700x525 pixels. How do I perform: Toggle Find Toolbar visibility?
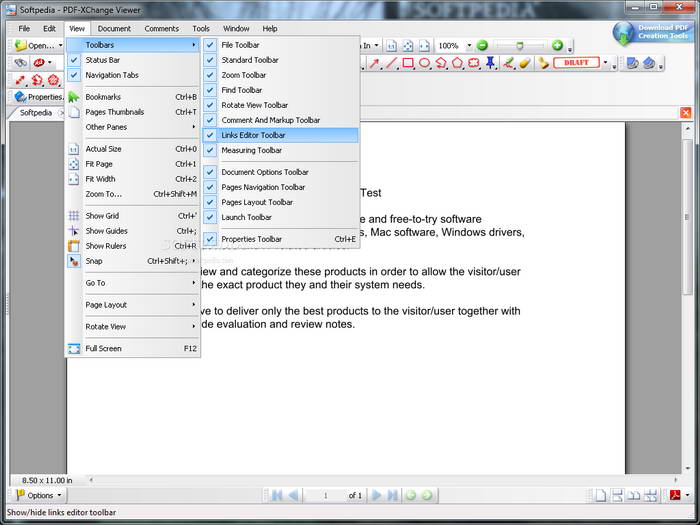(281, 90)
